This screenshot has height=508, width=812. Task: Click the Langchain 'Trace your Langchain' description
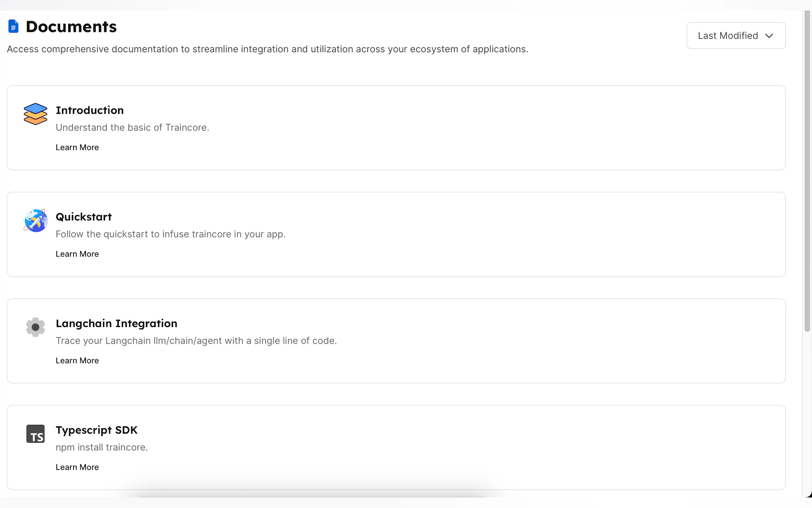196,341
